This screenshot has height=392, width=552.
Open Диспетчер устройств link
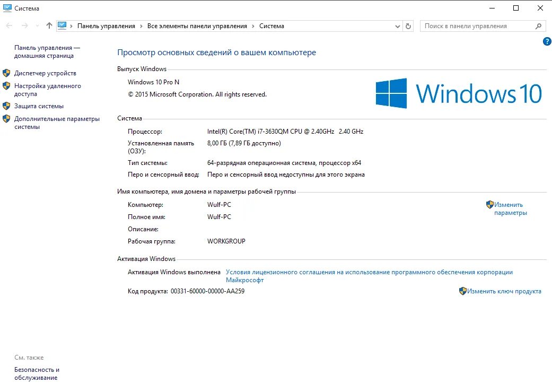[x=45, y=73]
